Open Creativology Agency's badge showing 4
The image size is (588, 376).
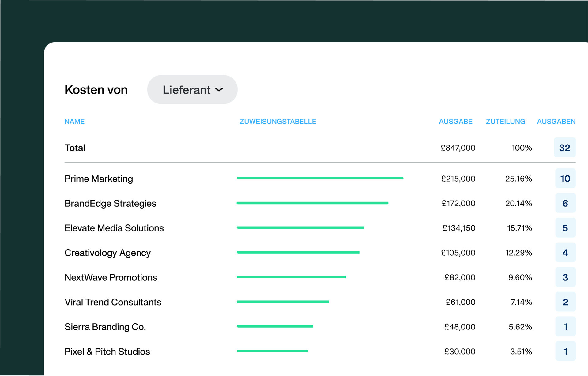(565, 253)
